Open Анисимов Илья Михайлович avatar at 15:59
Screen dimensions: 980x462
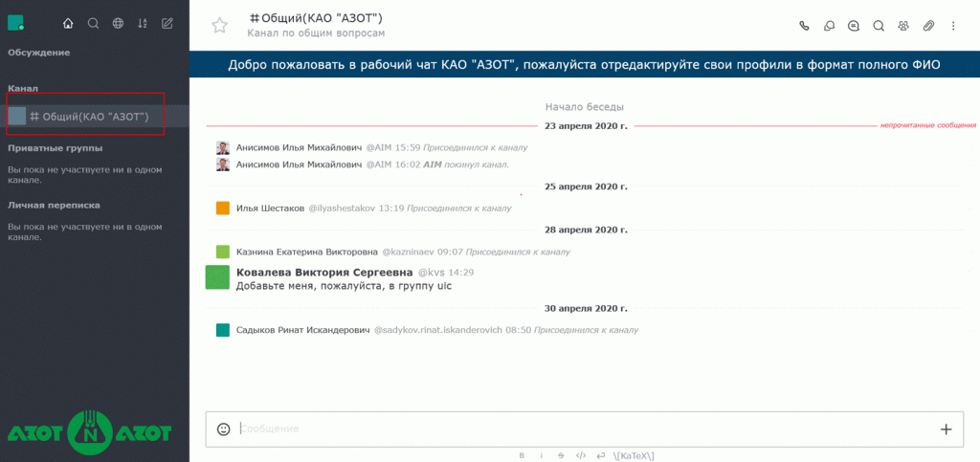pyautogui.click(x=223, y=148)
